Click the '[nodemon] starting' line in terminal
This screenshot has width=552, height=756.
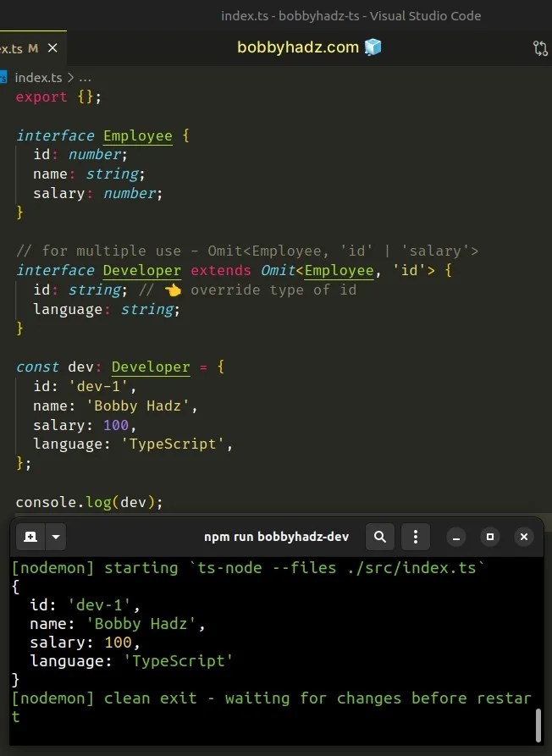[248, 567]
